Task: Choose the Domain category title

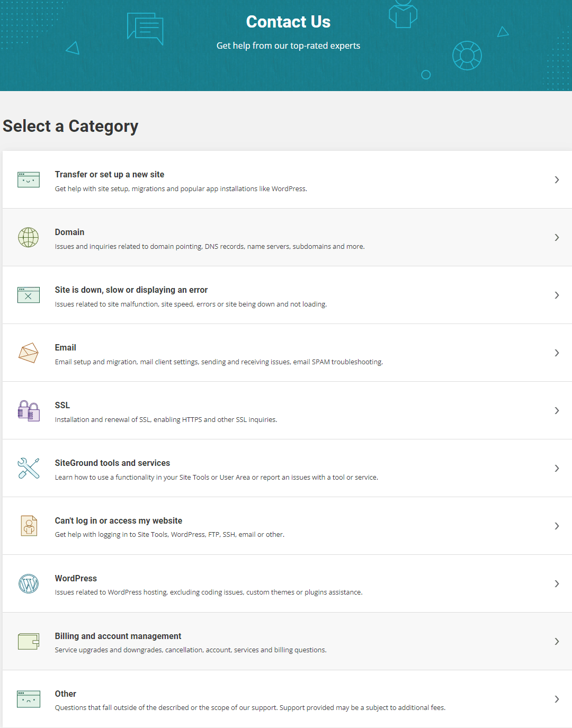Action: coord(69,232)
